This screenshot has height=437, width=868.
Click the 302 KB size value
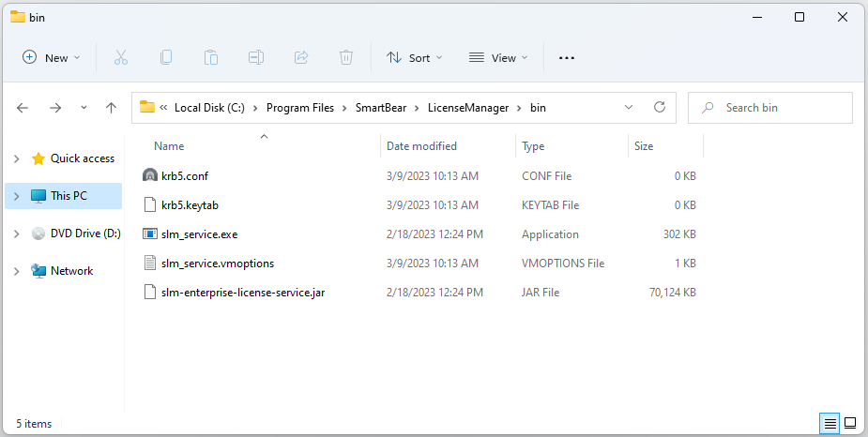tap(679, 234)
